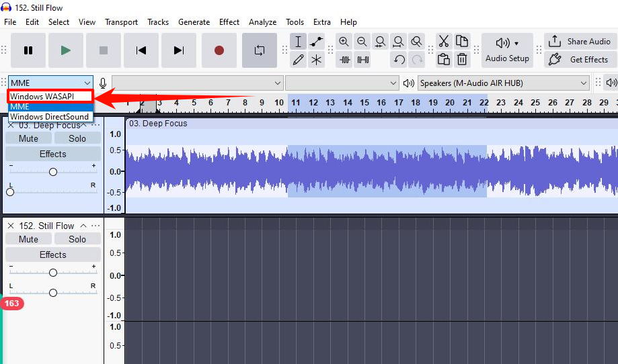The height and width of the screenshot is (364, 618).
Task: Select the Multi-tool asterisk icon
Action: [316, 60]
